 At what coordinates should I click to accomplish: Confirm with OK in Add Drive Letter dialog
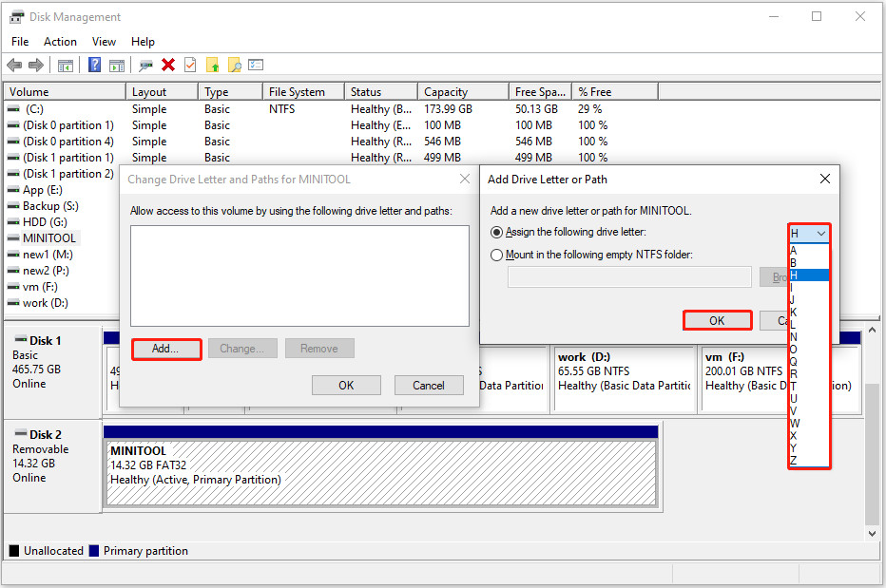[x=717, y=320]
